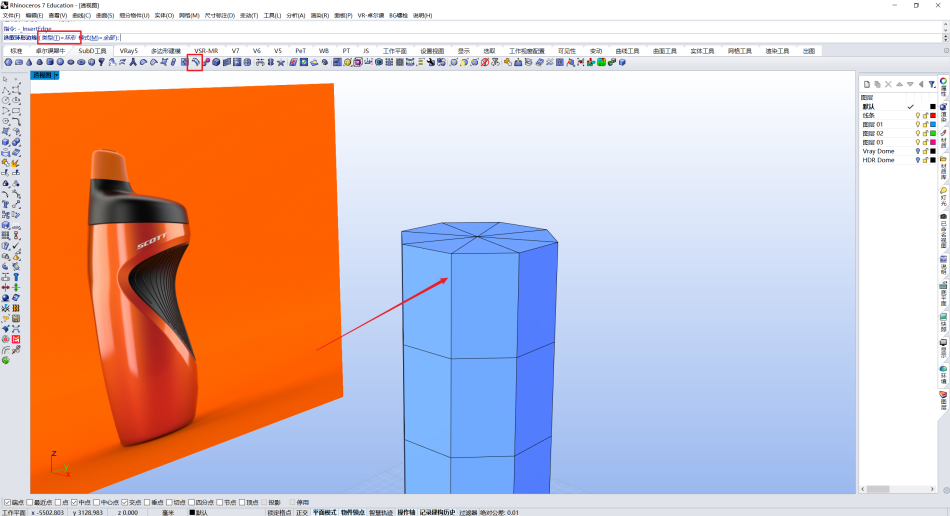Open the perspective viewport title dropdown arrow
Image resolution: width=950 pixels, height=516 pixels.
[x=56, y=75]
